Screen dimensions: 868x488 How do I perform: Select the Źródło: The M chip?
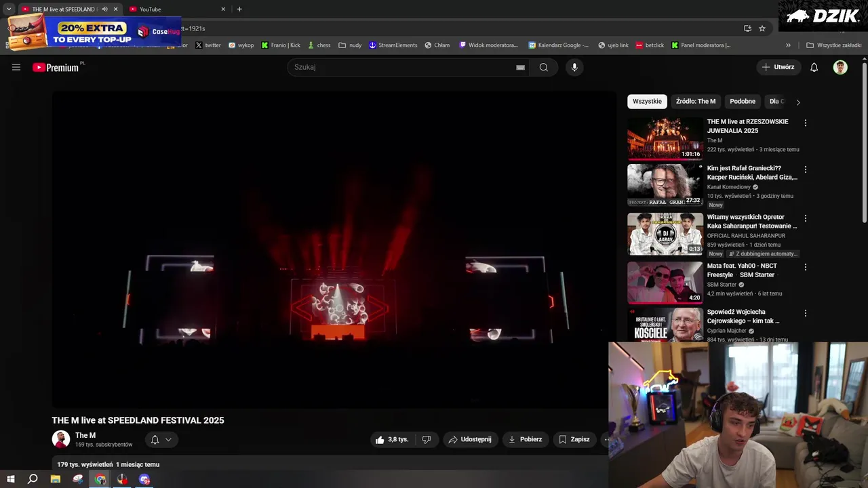coord(696,102)
